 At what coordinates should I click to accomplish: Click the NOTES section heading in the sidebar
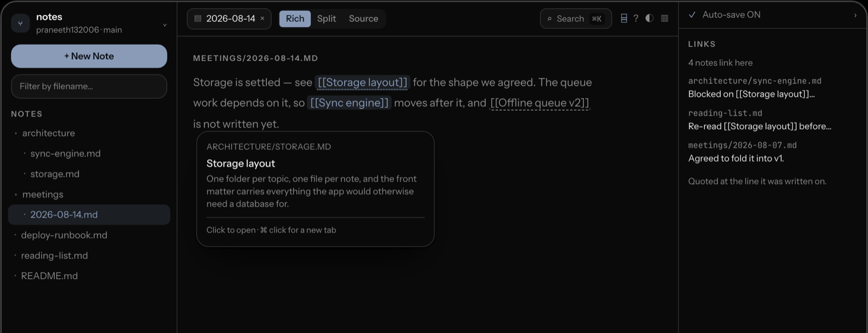pyautogui.click(x=27, y=114)
